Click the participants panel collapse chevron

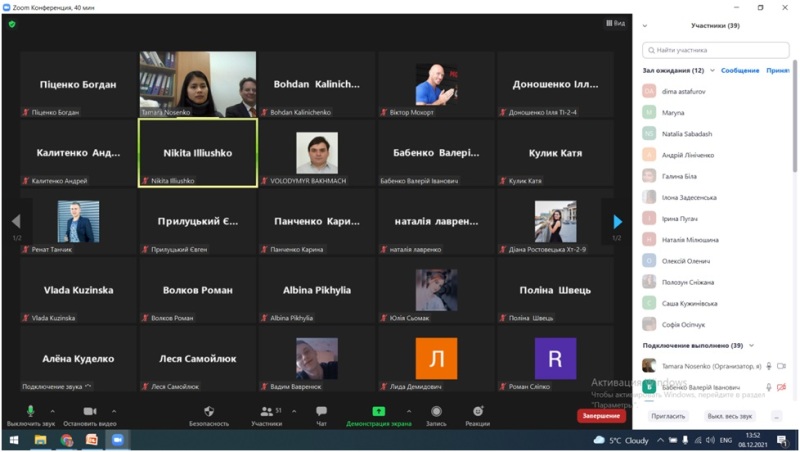[x=645, y=26]
